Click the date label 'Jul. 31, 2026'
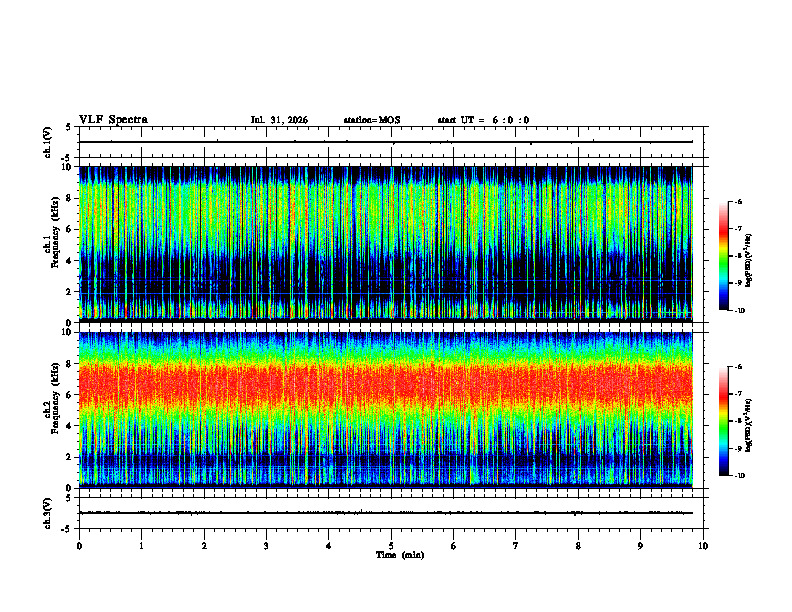 click(279, 120)
